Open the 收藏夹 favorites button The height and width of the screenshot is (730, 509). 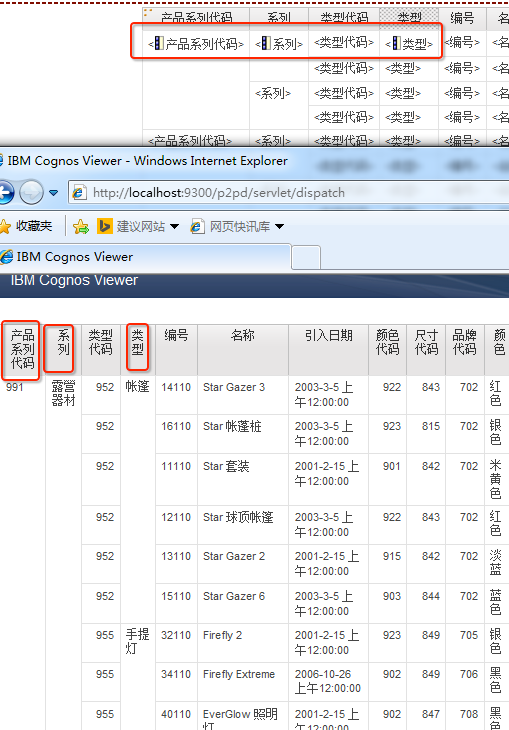26,226
